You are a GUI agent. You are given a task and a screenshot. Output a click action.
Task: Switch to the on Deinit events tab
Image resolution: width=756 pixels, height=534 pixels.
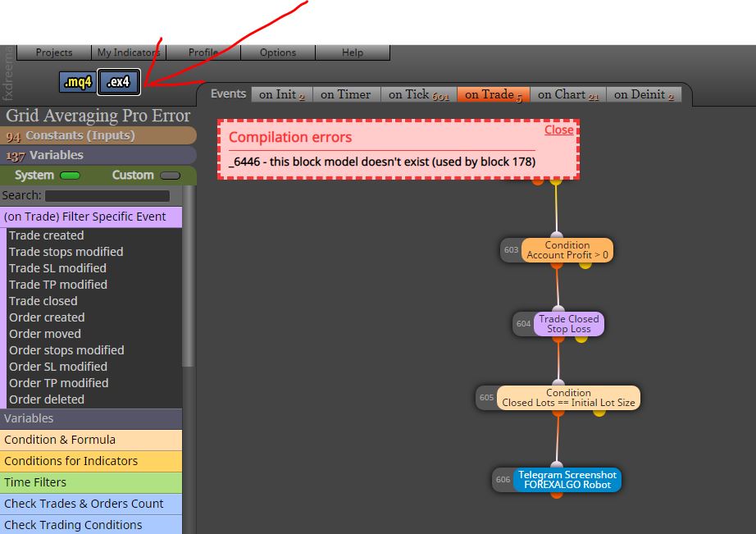point(644,94)
